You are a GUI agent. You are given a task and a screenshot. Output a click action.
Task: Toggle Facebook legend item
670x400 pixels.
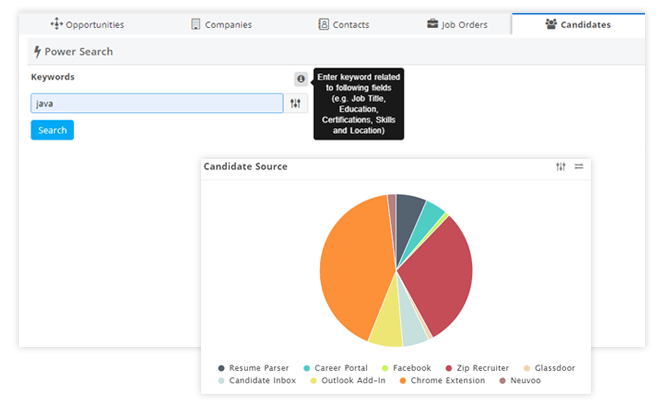pos(406,368)
